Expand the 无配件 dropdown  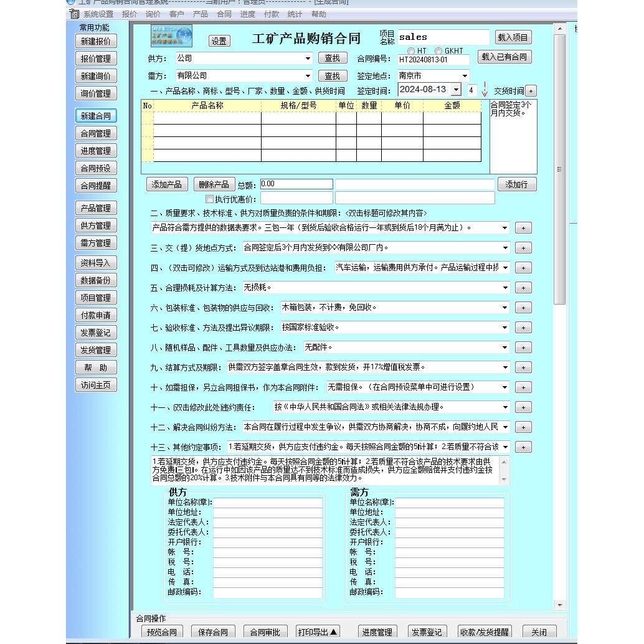[504, 348]
